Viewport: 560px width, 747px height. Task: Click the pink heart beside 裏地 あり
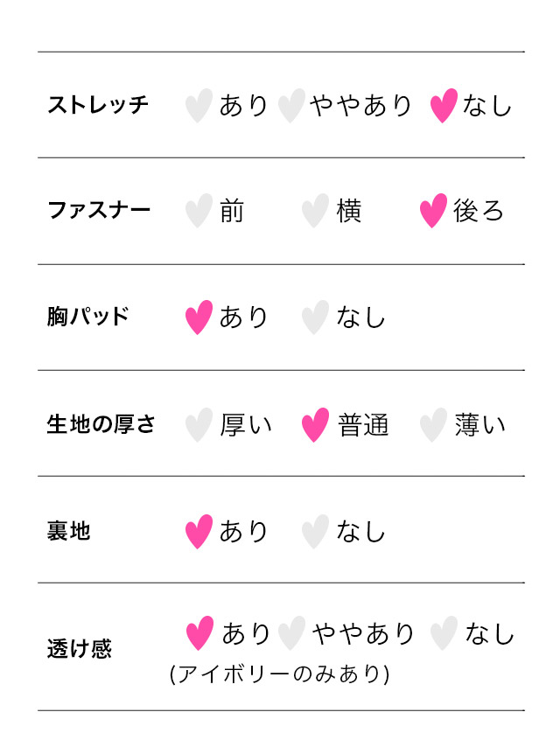pyautogui.click(x=199, y=532)
